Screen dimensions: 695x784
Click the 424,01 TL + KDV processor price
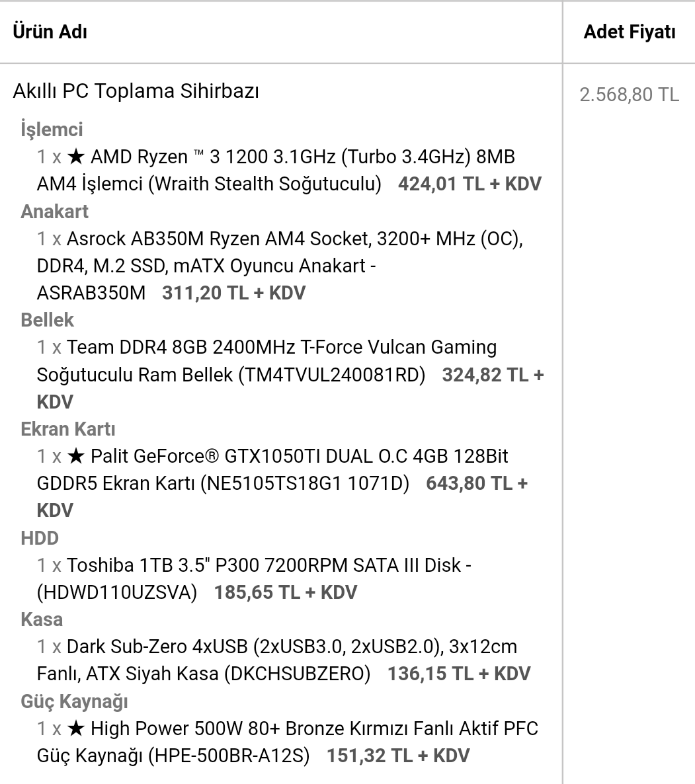pyautogui.click(x=470, y=184)
